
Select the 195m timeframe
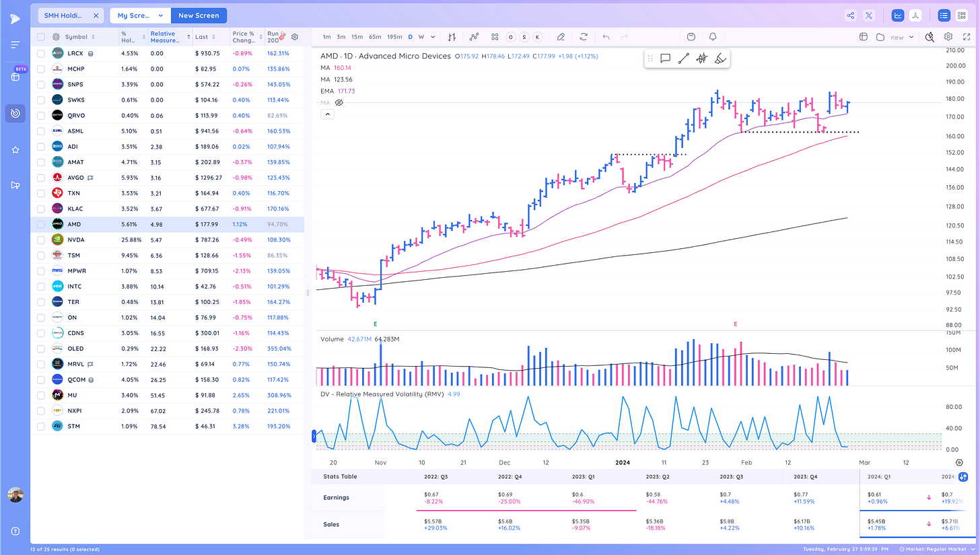click(394, 37)
